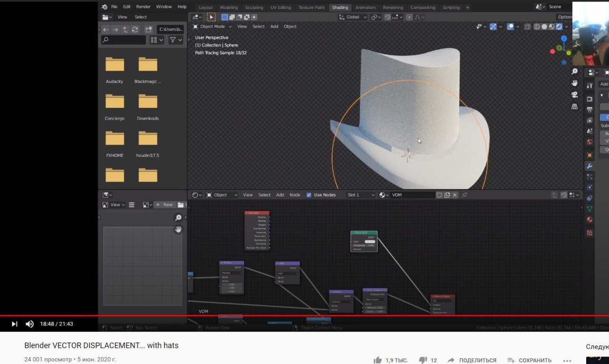This screenshot has height=364, width=609.
Task: Open the Modifier wrench properties tab
Action: coord(589,166)
